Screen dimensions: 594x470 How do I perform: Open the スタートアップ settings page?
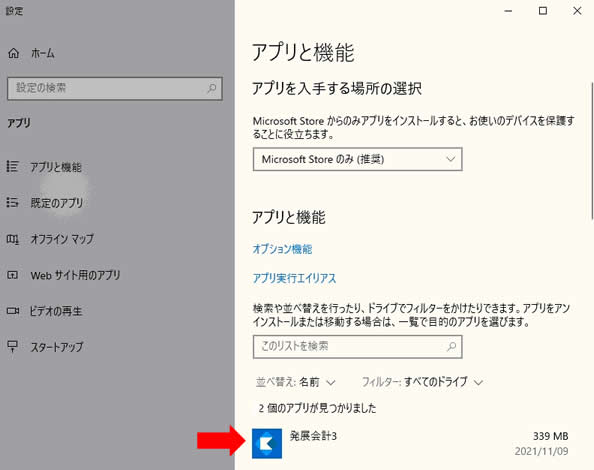point(57,347)
